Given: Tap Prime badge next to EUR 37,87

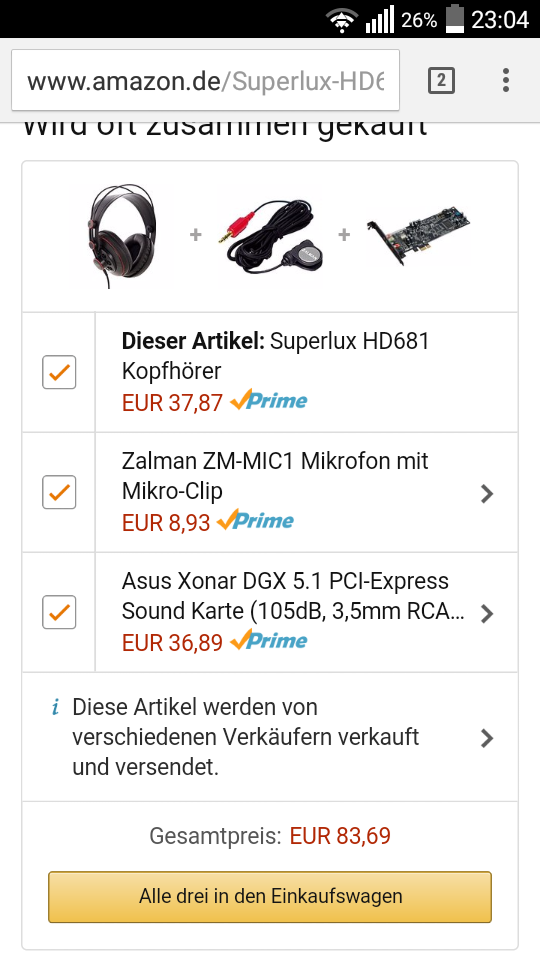Looking at the screenshot, I should 269,402.
